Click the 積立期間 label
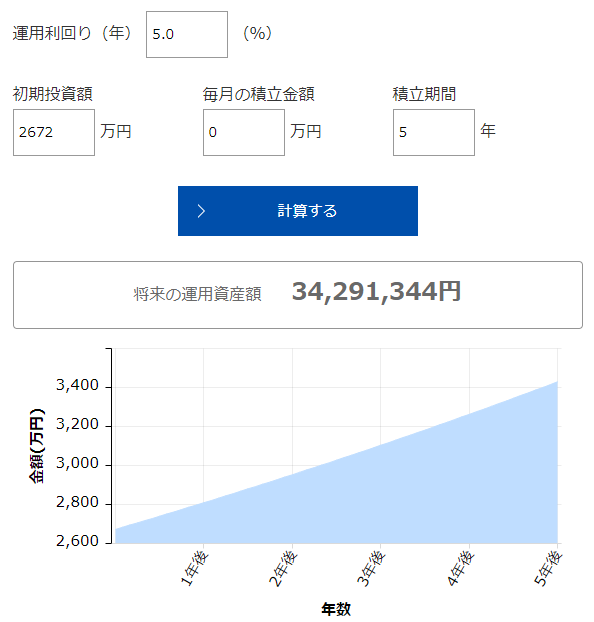Screen dimensions: 594x622 (424, 94)
